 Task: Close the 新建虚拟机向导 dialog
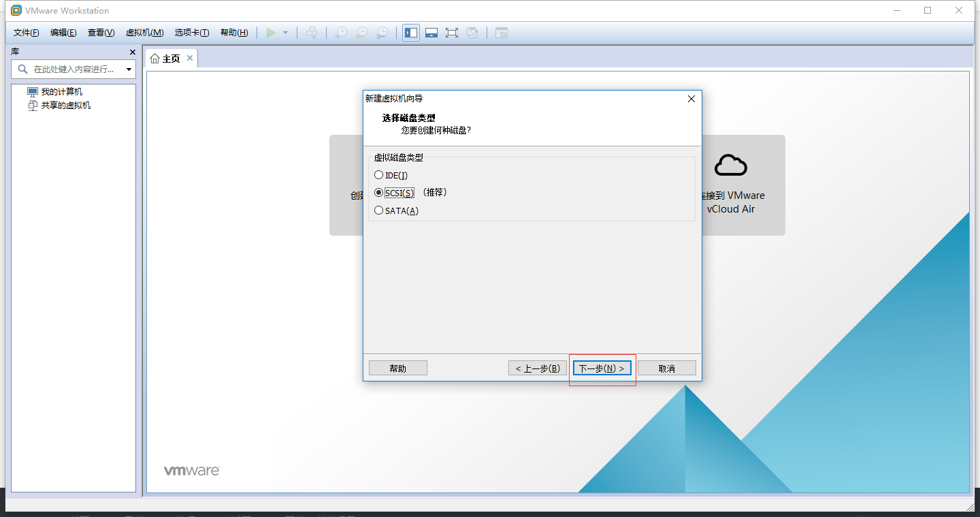point(691,99)
